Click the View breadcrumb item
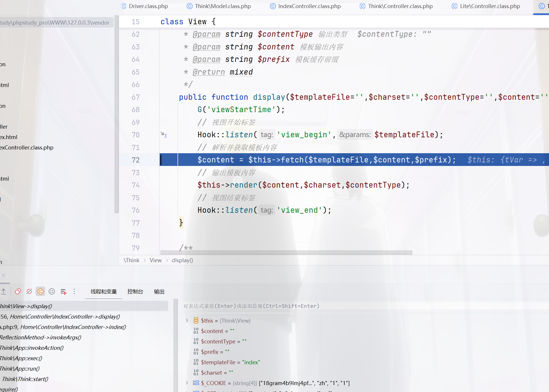The width and height of the screenshot is (549, 392). pos(156,260)
